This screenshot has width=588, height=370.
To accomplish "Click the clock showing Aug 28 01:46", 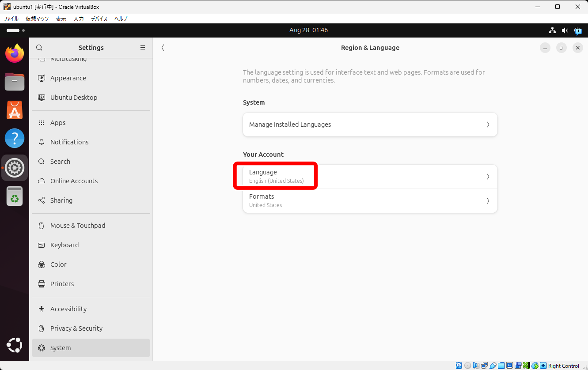I will (308, 30).
